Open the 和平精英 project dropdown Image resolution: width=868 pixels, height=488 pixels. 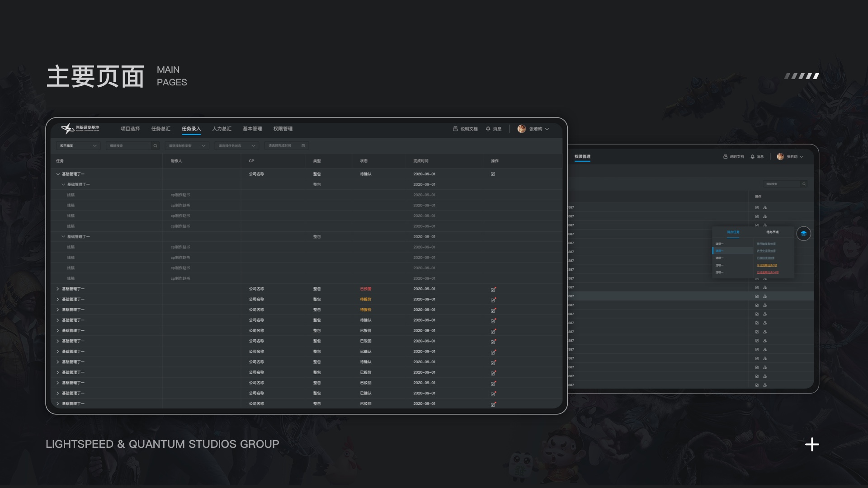pyautogui.click(x=78, y=146)
